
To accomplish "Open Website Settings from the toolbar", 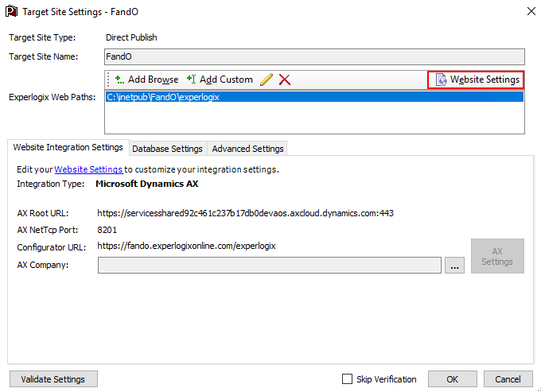I will 476,80.
